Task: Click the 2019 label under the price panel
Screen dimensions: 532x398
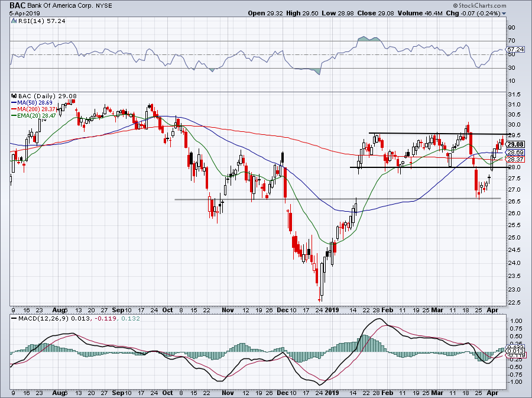Action: [332, 310]
